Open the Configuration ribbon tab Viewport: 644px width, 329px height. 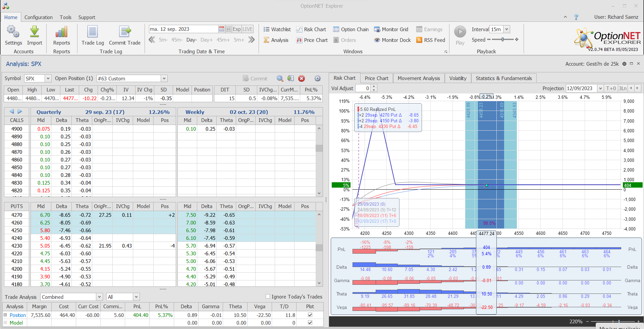tap(38, 17)
